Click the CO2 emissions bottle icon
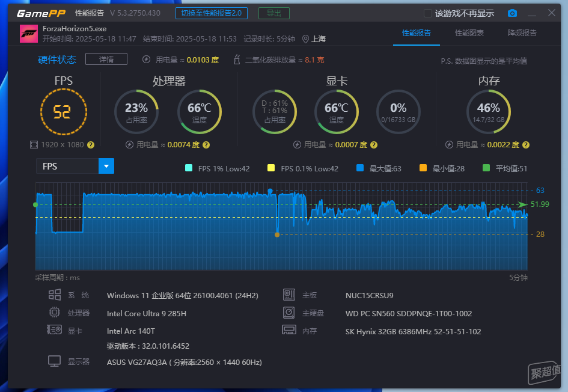The height and width of the screenshot is (392, 568). pyautogui.click(x=237, y=60)
